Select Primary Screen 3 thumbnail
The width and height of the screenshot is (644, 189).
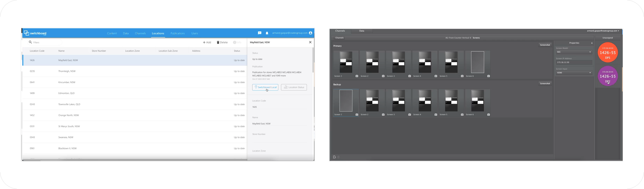click(399, 62)
